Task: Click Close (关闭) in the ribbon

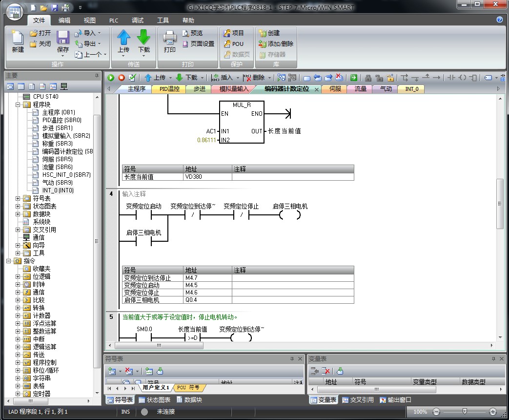Action: click(x=40, y=44)
